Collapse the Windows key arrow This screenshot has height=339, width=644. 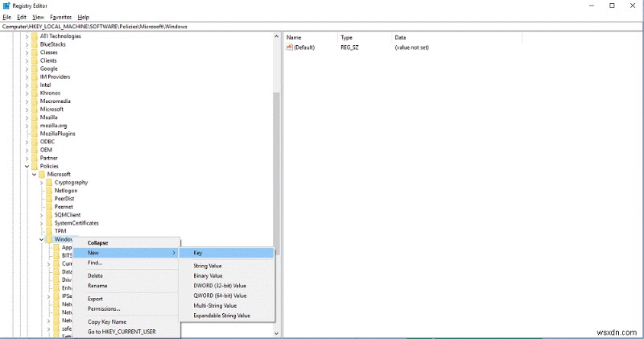coord(42,239)
